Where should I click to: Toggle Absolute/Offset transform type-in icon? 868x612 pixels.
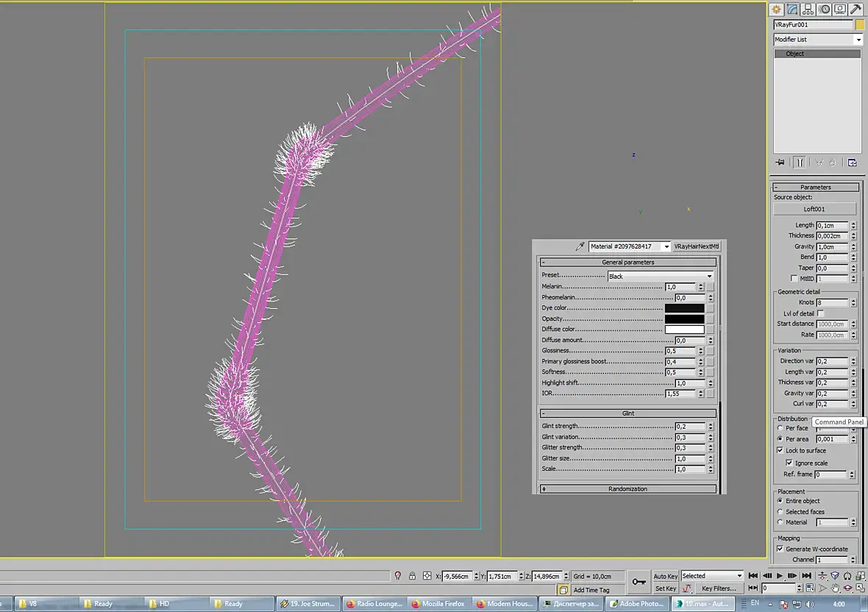[x=427, y=576]
